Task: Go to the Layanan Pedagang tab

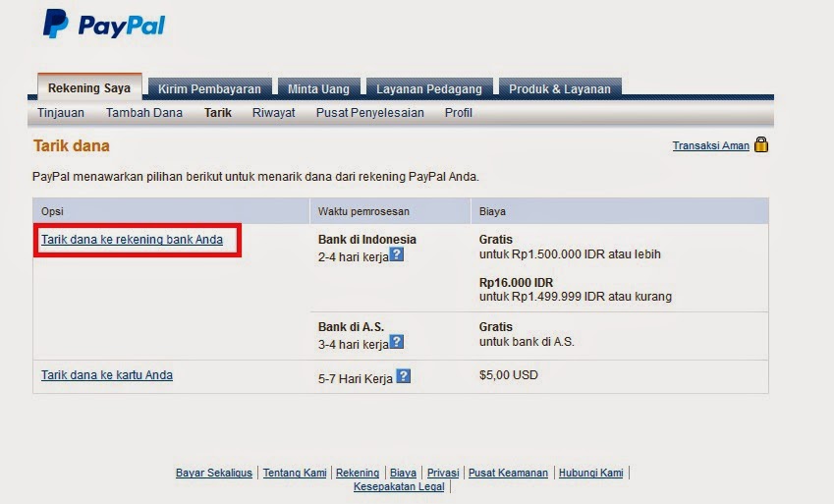Action: [x=429, y=88]
